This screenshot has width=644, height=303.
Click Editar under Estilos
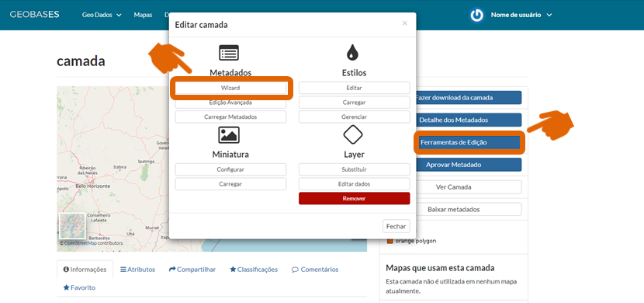tap(354, 88)
